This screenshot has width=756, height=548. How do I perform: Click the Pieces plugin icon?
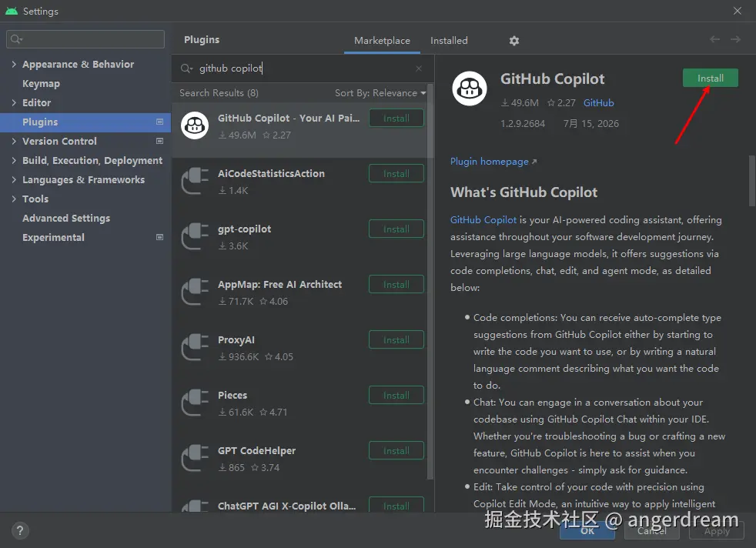coord(195,403)
